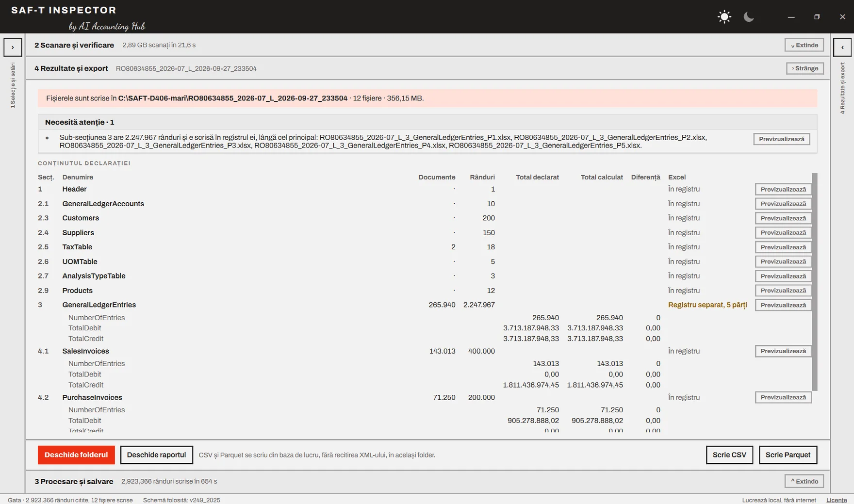The image size is (854, 504).
Task: Preview the Header section
Action: (783, 190)
